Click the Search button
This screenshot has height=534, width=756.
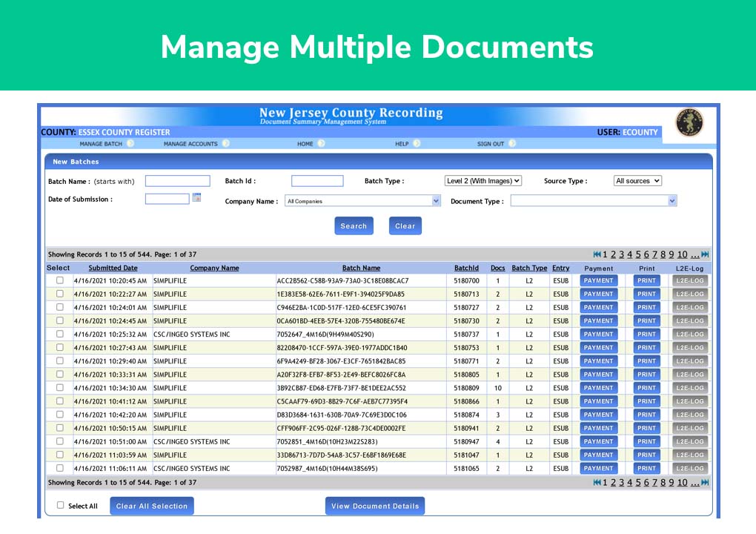(x=354, y=225)
